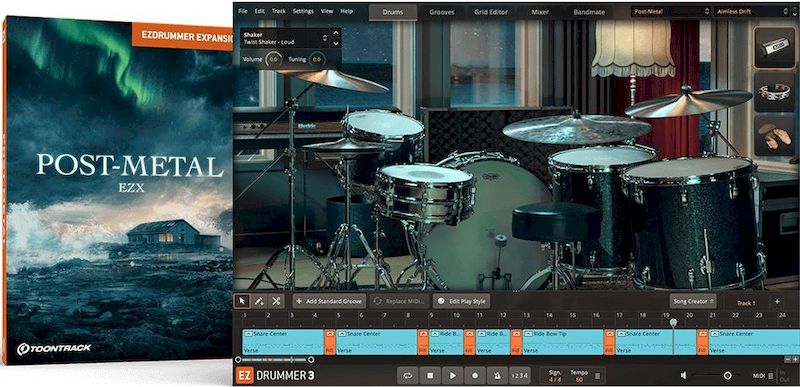
Task: Select the previous shaker with up chevron
Action: [335, 34]
